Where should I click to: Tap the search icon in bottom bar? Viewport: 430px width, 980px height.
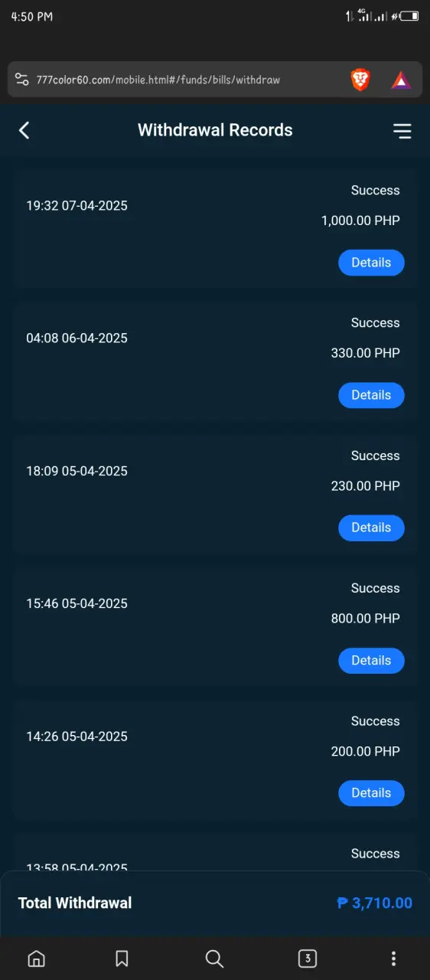click(215, 959)
